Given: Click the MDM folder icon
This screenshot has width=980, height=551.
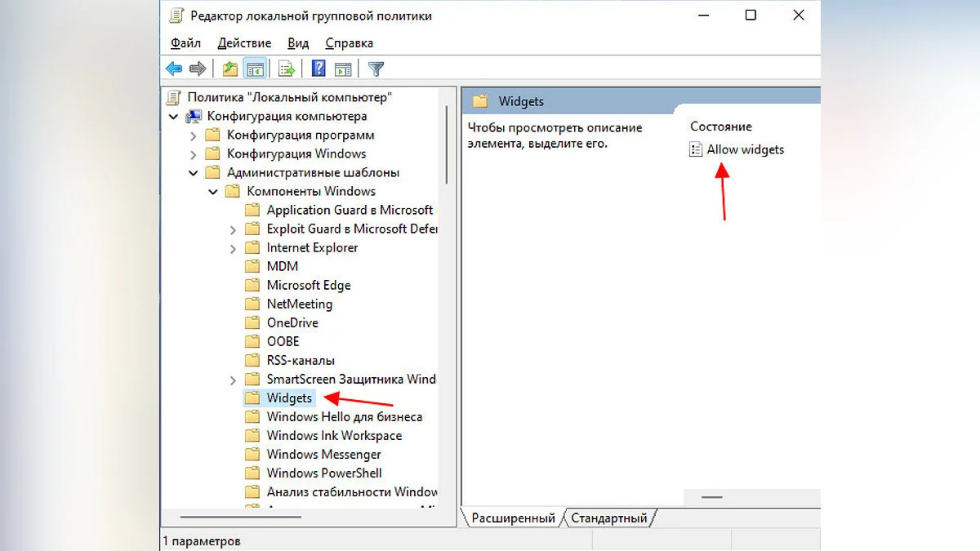Looking at the screenshot, I should pos(252,266).
